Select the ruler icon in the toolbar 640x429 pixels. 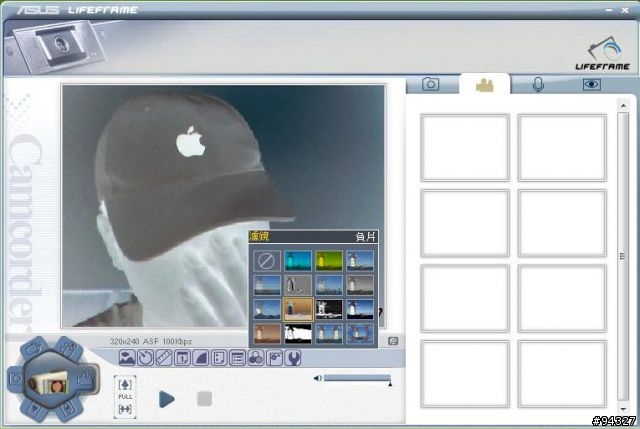[x=164, y=358]
